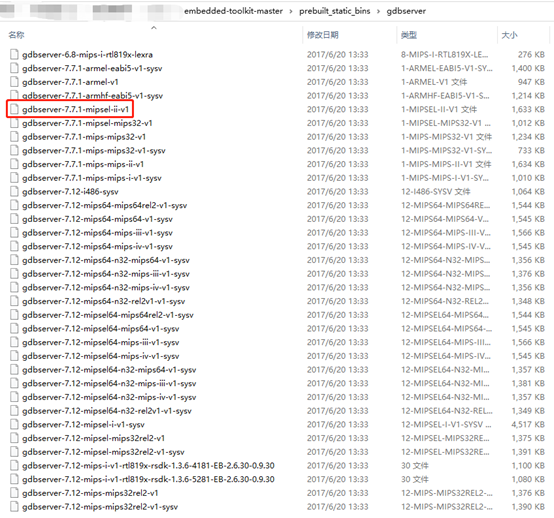
Task: Click the file icon of gdbserver-7.12-mips64-n32-mips64-v1-sysv
Action: tap(14, 260)
